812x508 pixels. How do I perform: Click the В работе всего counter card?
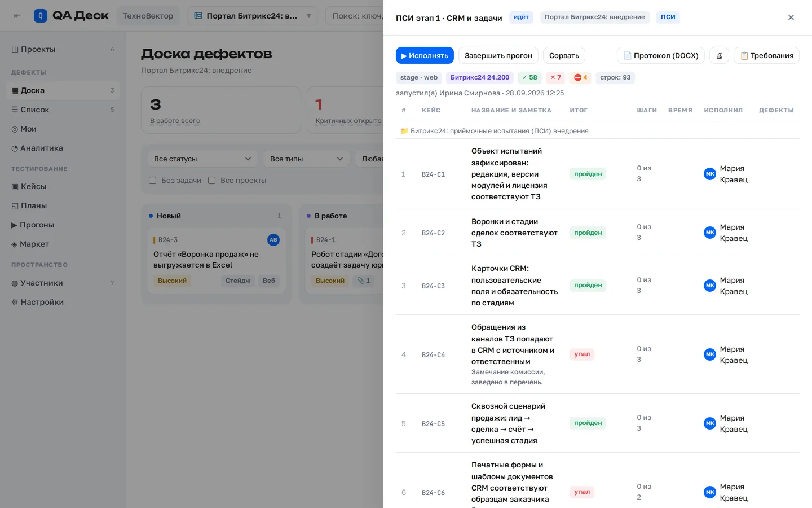[221, 110]
